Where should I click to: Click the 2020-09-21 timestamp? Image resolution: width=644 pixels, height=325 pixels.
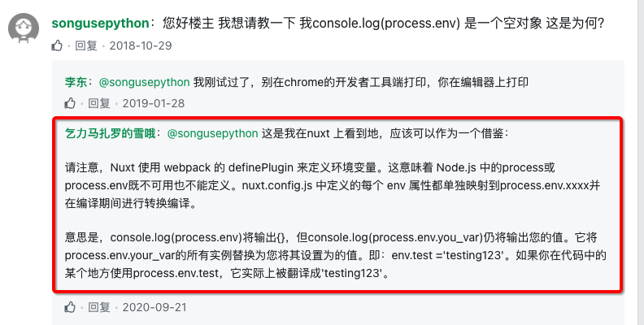(x=153, y=307)
